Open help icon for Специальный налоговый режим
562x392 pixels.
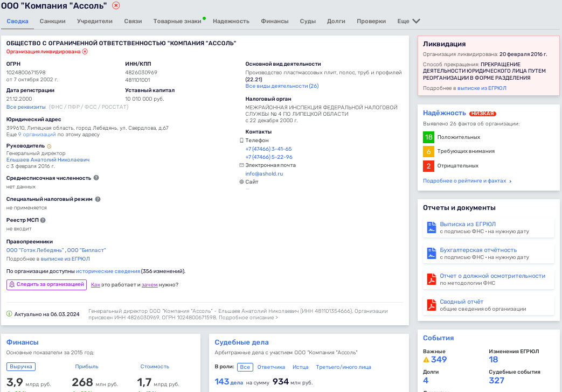[98, 199]
